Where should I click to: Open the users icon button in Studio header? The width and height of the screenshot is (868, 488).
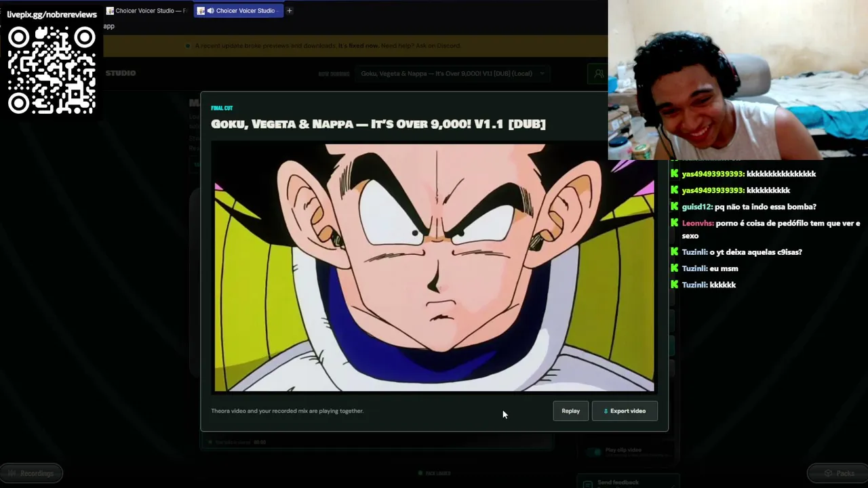coord(599,73)
